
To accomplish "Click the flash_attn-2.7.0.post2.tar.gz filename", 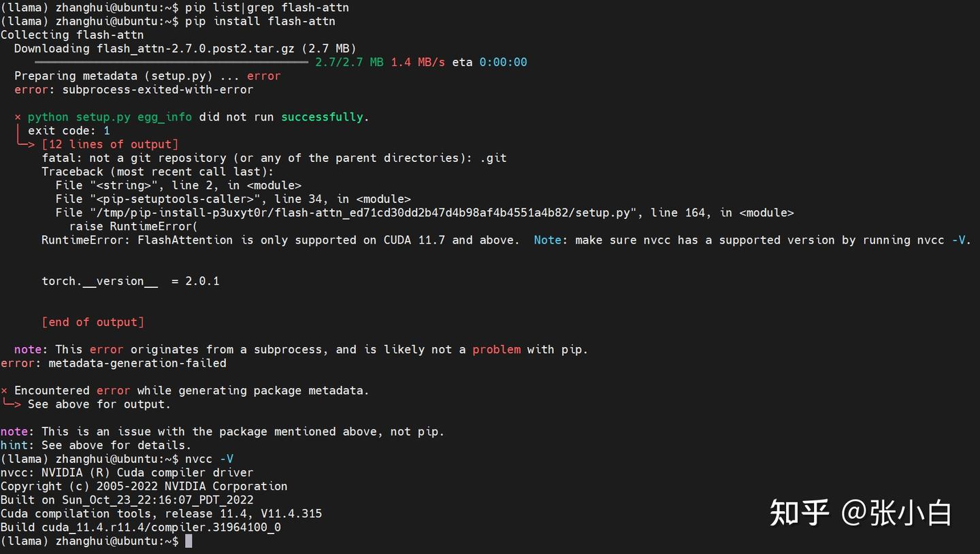I will click(x=195, y=48).
